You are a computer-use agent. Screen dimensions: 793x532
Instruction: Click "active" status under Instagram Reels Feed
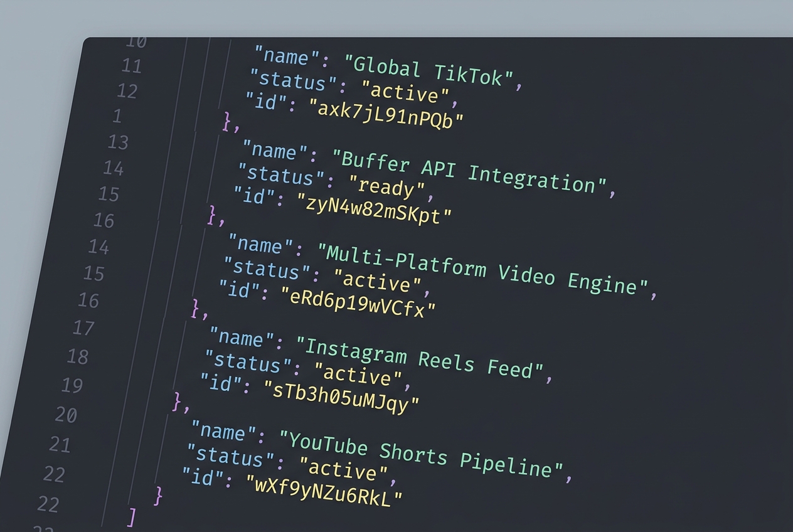pos(359,375)
